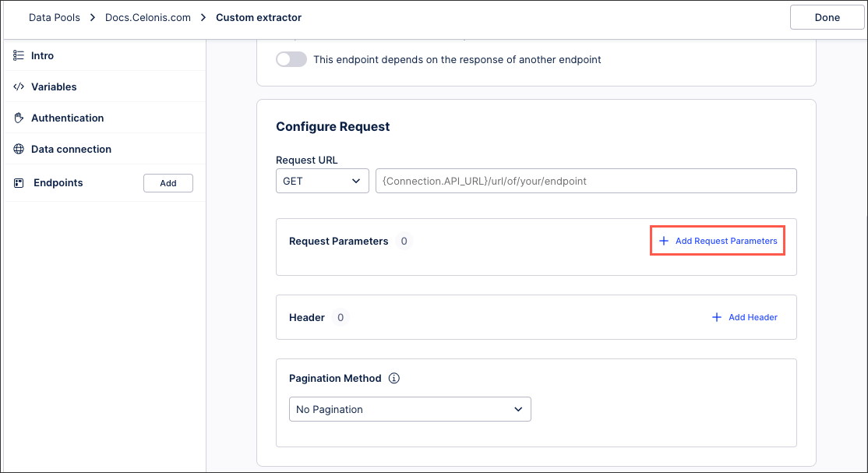868x473 pixels.
Task: Expand the No Pagination dropdown
Action: click(410, 409)
